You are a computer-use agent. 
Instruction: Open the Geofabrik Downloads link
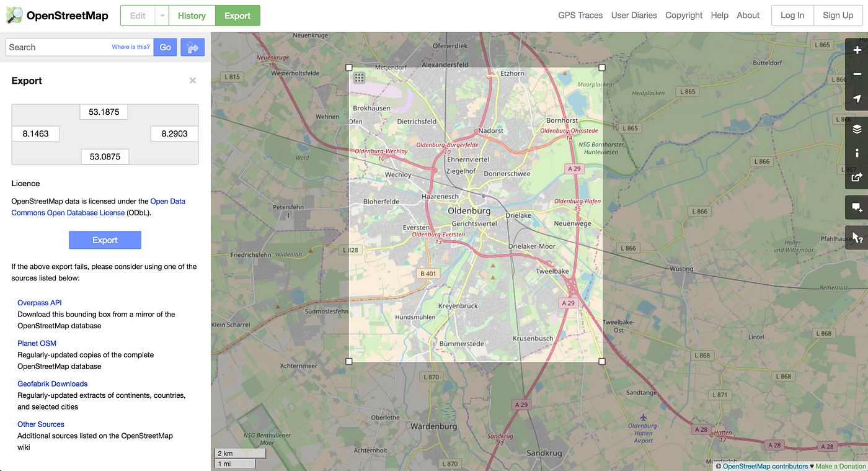click(x=53, y=384)
